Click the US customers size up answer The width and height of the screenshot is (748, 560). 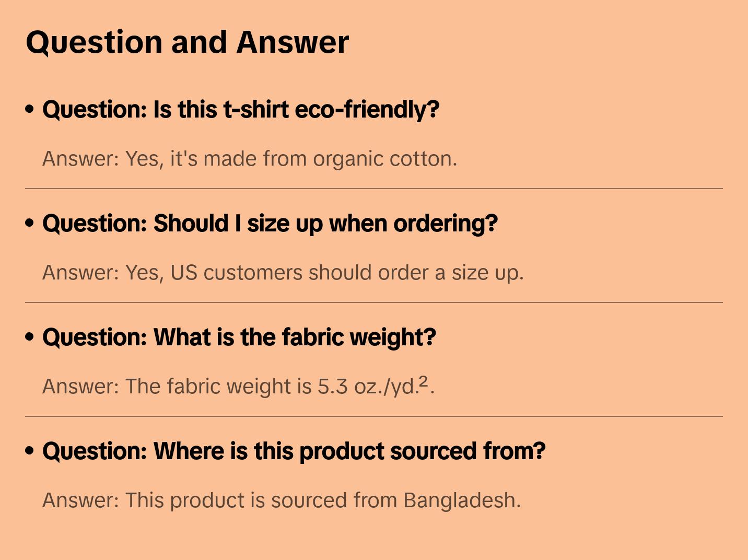point(283,273)
